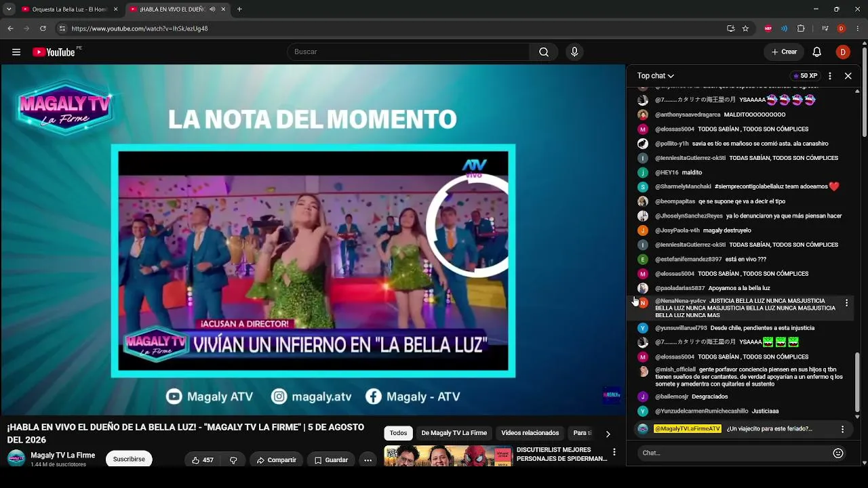The width and height of the screenshot is (868, 488).
Task: Subscribe with the Suscribirse button
Action: point(129,459)
